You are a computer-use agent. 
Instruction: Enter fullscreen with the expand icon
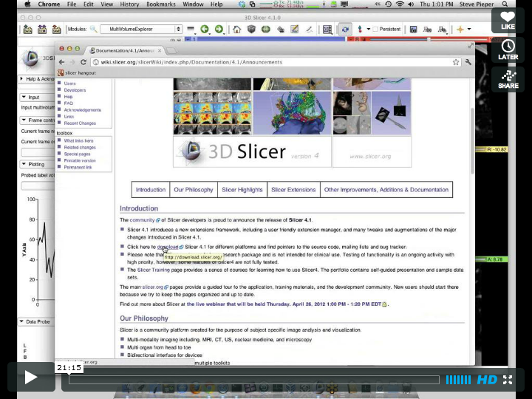(x=508, y=380)
